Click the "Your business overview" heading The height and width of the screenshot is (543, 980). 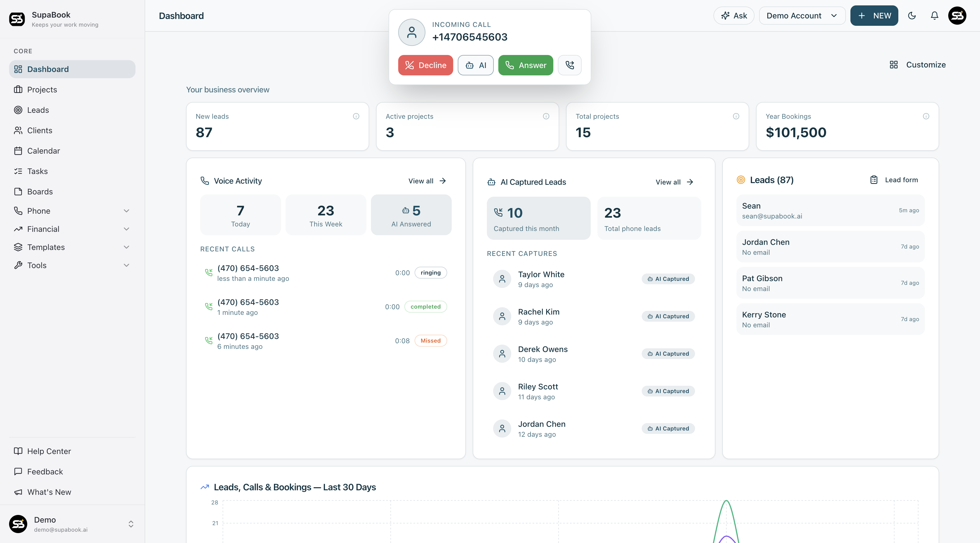point(227,90)
